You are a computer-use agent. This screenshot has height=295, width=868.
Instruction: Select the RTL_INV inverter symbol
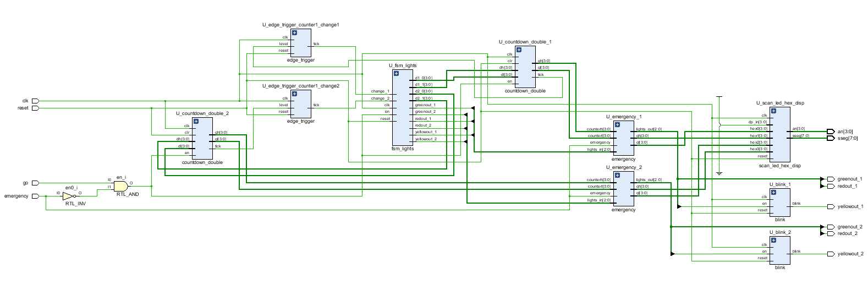tap(69, 196)
